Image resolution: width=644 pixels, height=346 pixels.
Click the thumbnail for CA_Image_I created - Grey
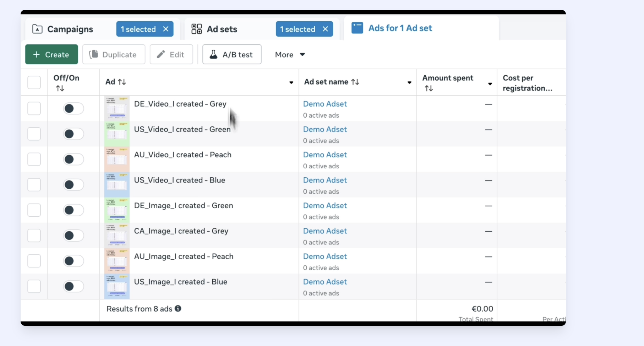(116, 235)
